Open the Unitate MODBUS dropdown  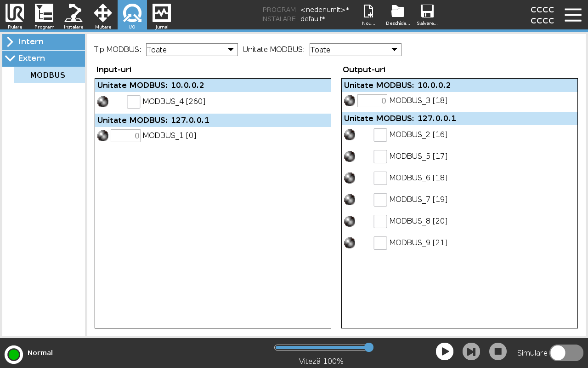tap(355, 50)
